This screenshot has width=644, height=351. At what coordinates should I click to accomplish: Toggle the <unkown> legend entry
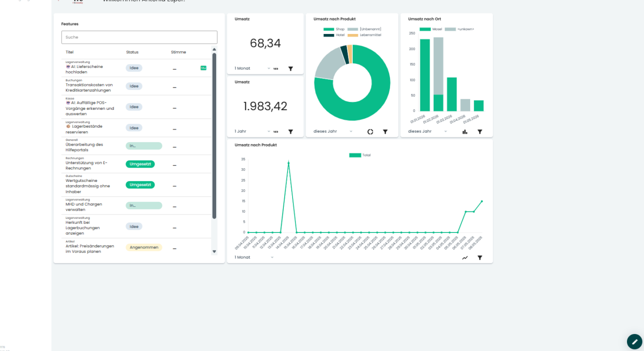(x=459, y=29)
